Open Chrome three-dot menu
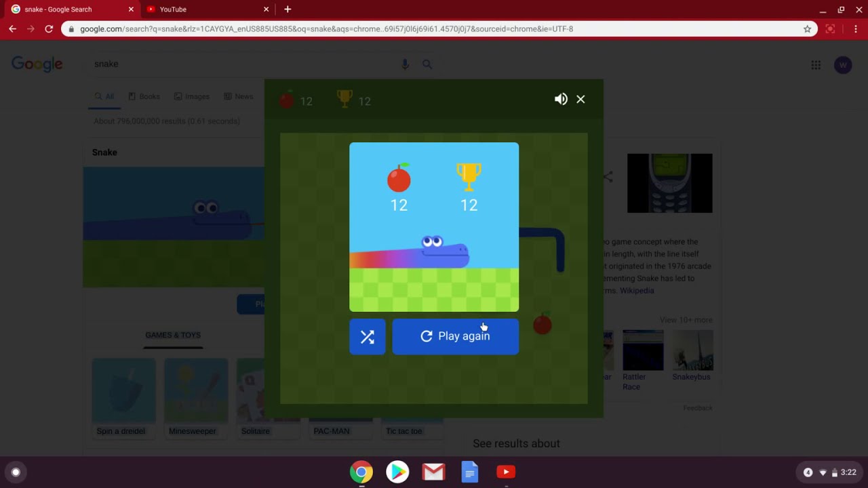This screenshot has width=868, height=488. coord(856,29)
